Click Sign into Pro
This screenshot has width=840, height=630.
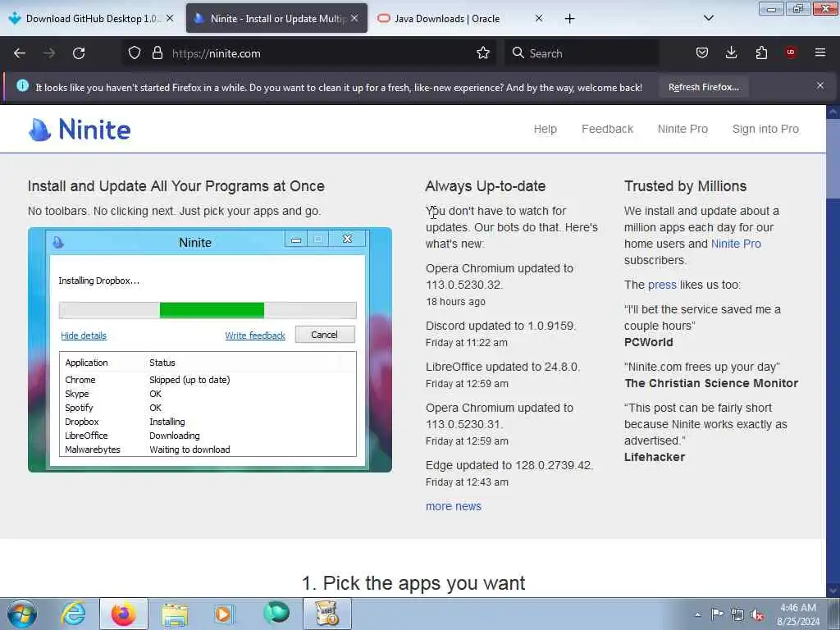coord(765,129)
